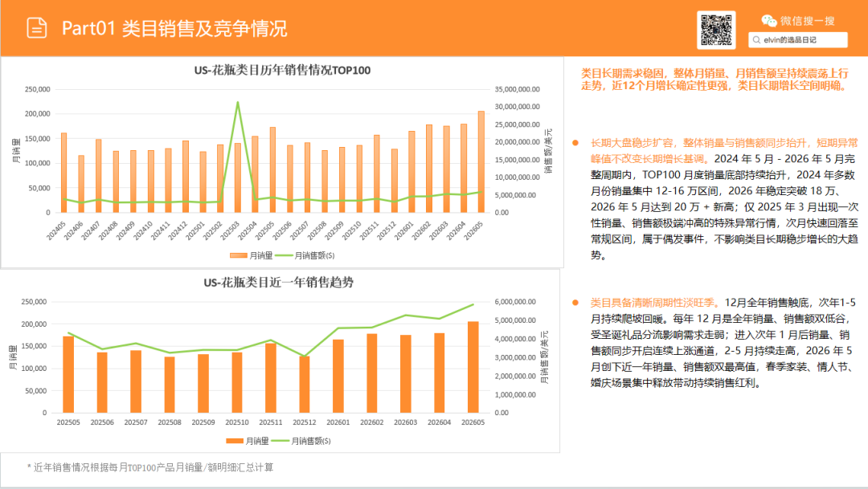868x489 pixels.
Task: Click the search field reading elvin的选品日记
Action: pos(798,40)
